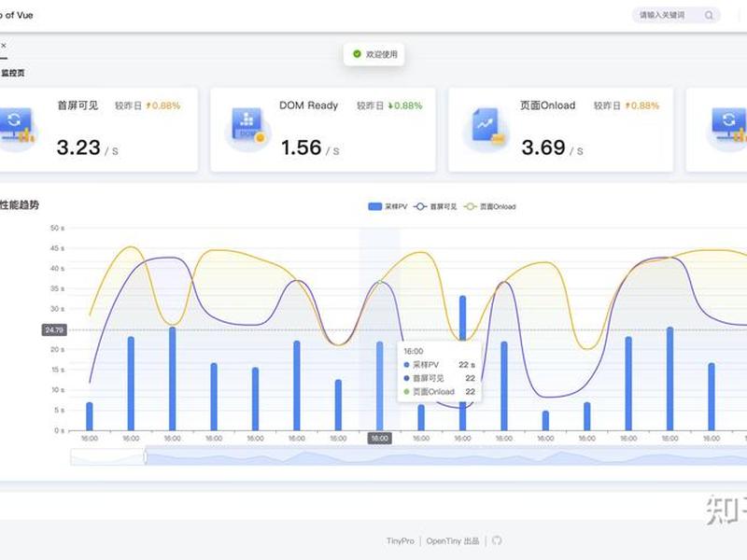The height and width of the screenshot is (560, 747).
Task: Click the highlighted 16:00 axis label
Action: (380, 438)
